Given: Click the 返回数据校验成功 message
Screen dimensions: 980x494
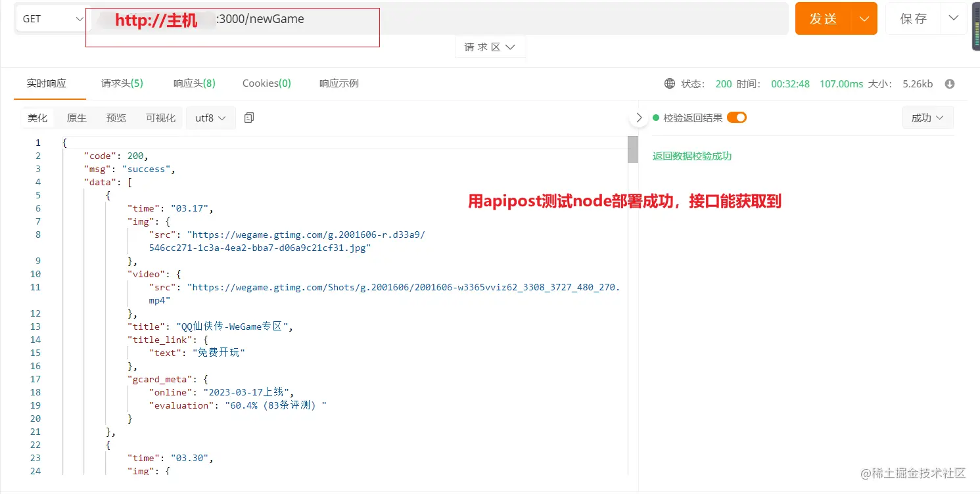Looking at the screenshot, I should [x=692, y=156].
